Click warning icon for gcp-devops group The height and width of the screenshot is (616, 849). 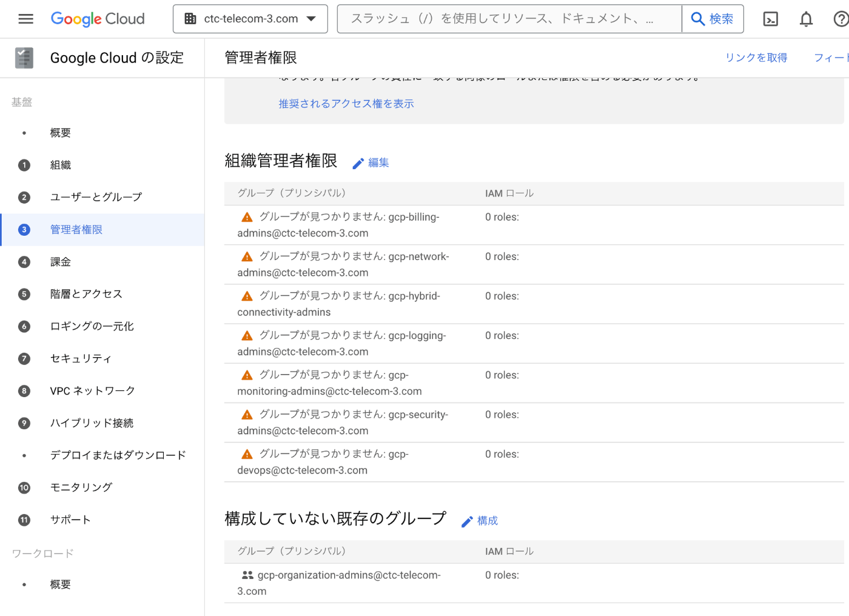247,454
